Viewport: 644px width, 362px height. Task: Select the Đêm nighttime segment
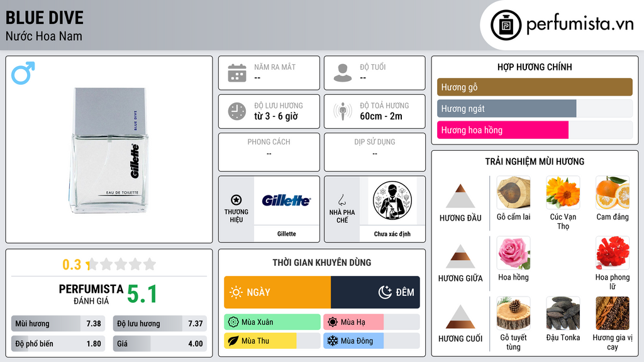[x=375, y=292]
